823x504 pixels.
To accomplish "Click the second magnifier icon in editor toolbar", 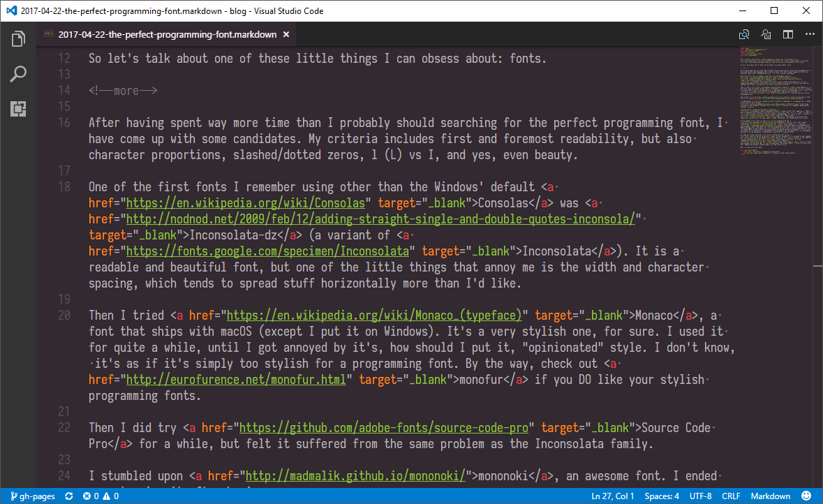I will pyautogui.click(x=766, y=34).
